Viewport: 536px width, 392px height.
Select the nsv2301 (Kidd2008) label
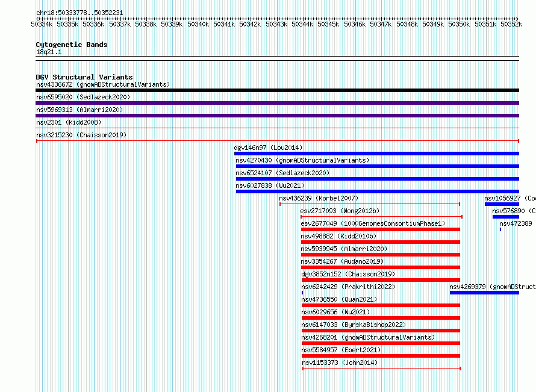(69, 122)
